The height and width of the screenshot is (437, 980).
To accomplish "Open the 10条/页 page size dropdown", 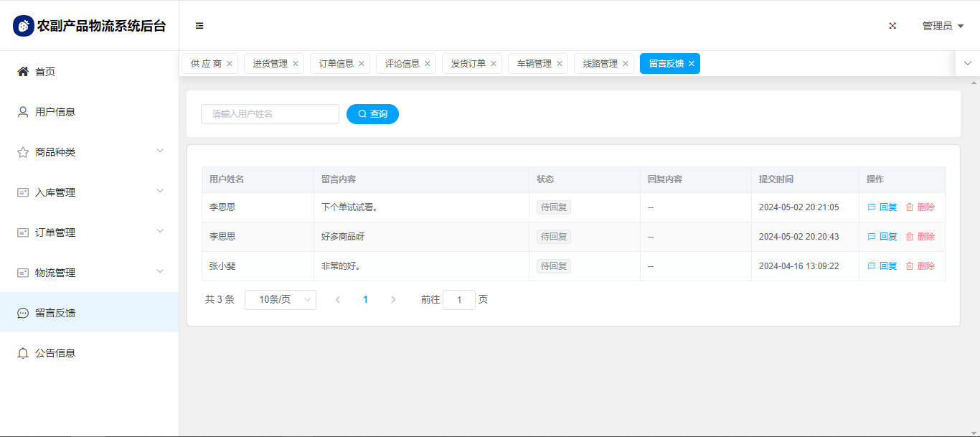I will tap(280, 300).
